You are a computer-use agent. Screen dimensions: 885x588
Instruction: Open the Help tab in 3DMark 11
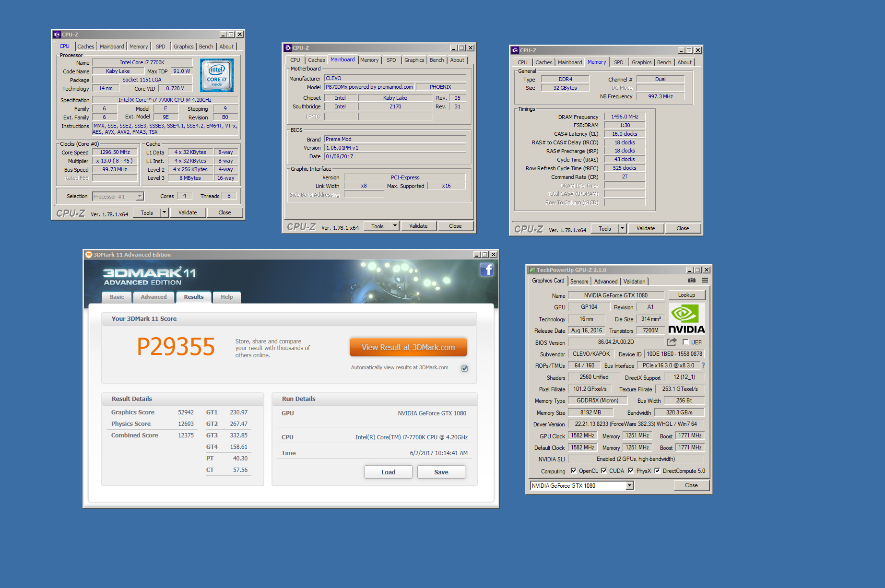[x=227, y=297]
